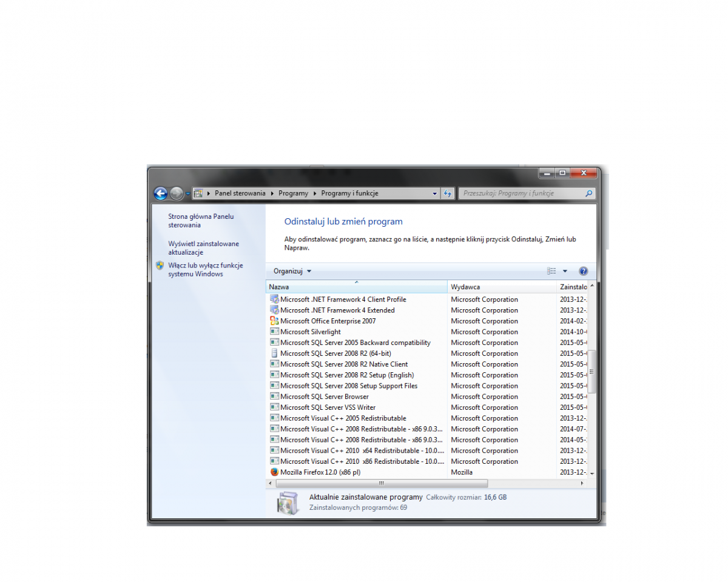Click the Microsoft Silverlight row icon
This screenshot has height=582, width=728.
click(274, 332)
